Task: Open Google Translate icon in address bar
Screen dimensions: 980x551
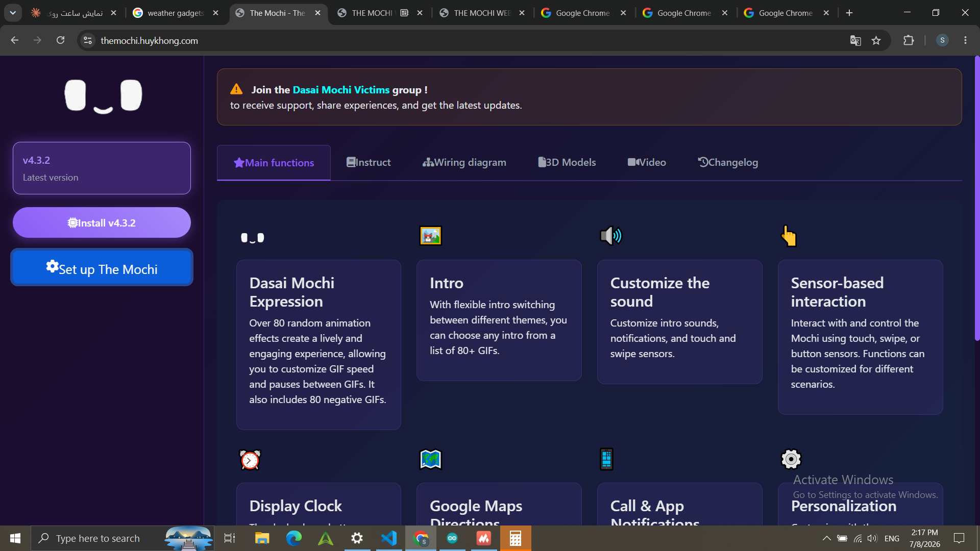Action: pos(855,40)
